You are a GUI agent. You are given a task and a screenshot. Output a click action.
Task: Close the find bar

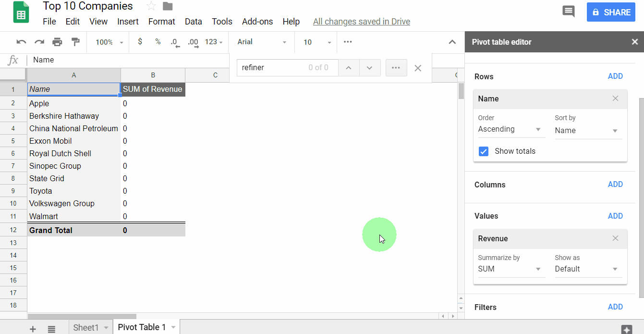point(418,68)
